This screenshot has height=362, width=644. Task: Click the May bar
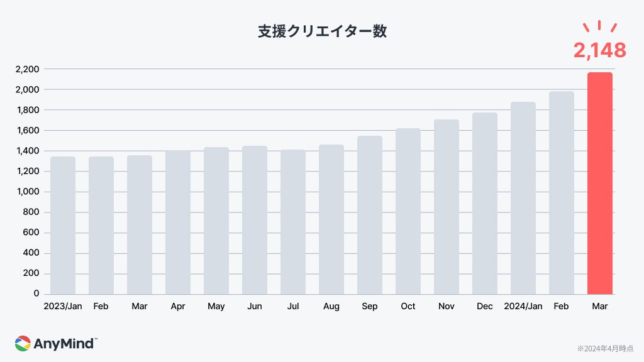[216, 221]
